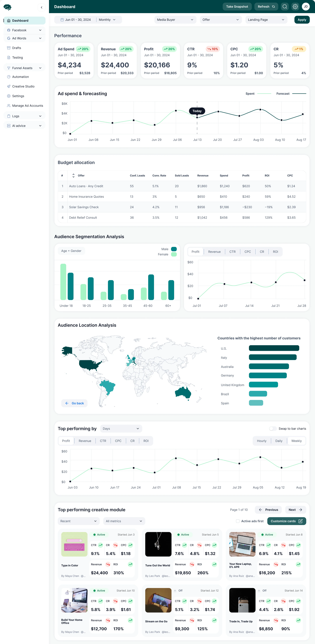Toggle Swap to bar charts switch
Viewport: 315px width, 644px height.
(273, 428)
